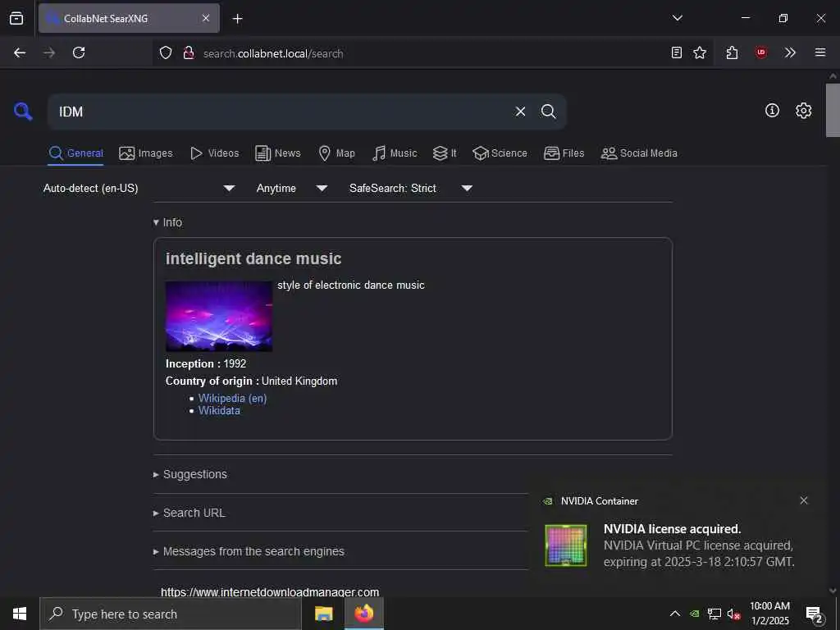Open Windows notification center

click(815, 614)
